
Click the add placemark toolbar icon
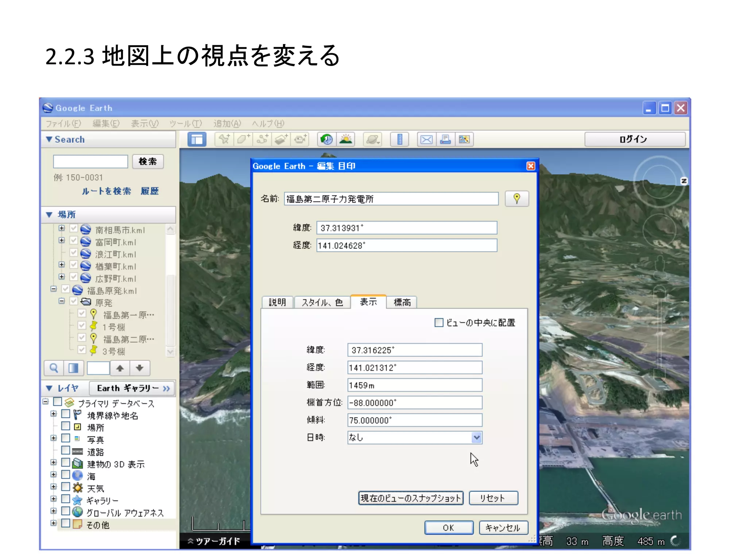[224, 139]
